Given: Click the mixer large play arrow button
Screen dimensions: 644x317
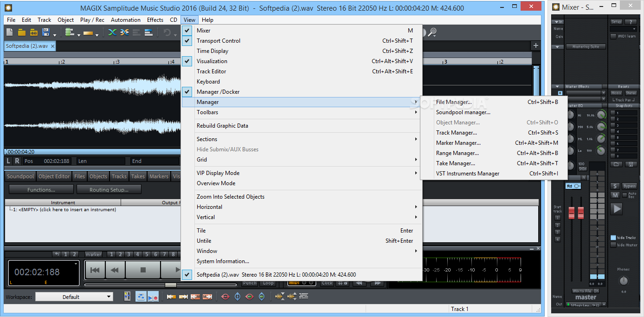Looking at the screenshot, I should coord(616,209).
